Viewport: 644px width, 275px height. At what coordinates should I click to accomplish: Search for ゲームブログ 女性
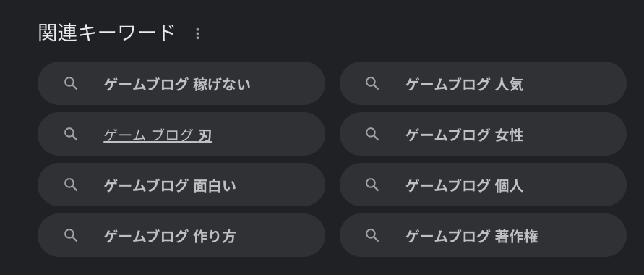483,134
